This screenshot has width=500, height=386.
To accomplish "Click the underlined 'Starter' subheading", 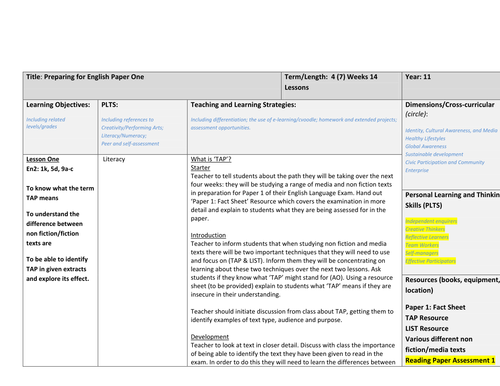I will [x=200, y=168].
